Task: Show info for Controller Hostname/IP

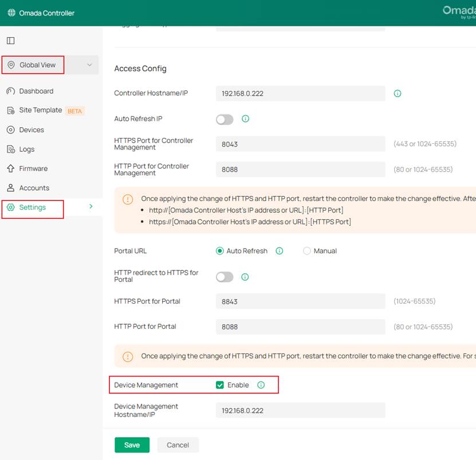Action: 398,93
